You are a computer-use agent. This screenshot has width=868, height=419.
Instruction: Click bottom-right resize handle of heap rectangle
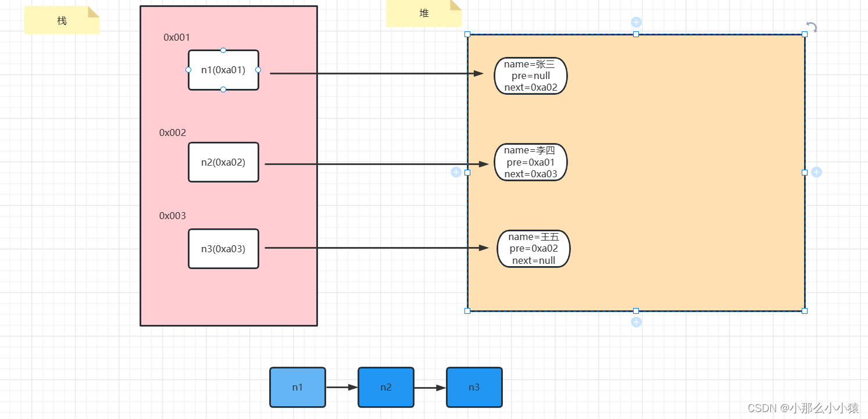805,311
